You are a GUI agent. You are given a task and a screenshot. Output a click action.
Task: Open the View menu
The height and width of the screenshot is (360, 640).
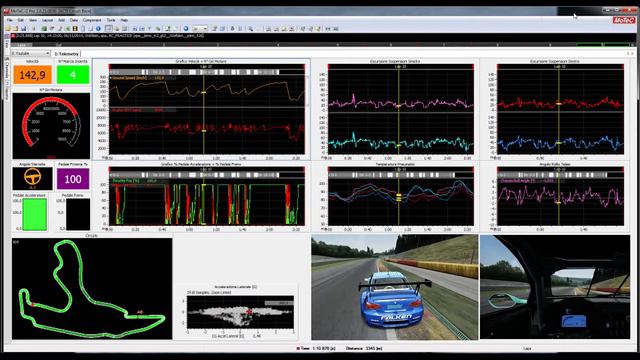[x=33, y=20]
